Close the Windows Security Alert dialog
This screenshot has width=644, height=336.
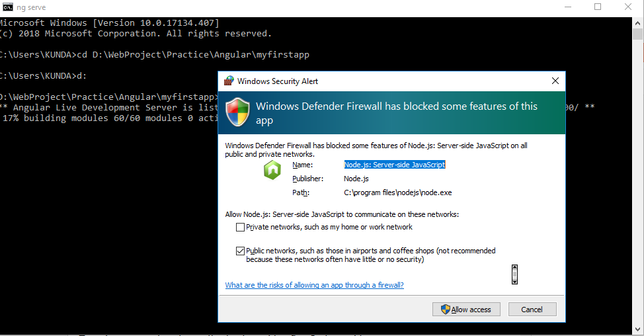tap(555, 81)
